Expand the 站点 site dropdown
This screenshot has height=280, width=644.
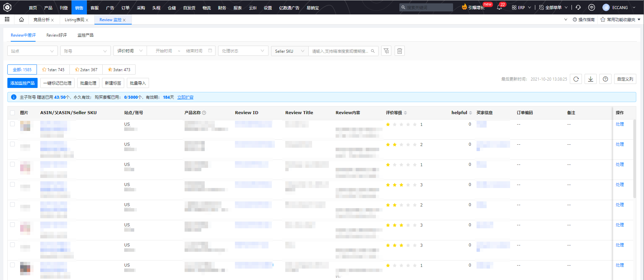32,51
